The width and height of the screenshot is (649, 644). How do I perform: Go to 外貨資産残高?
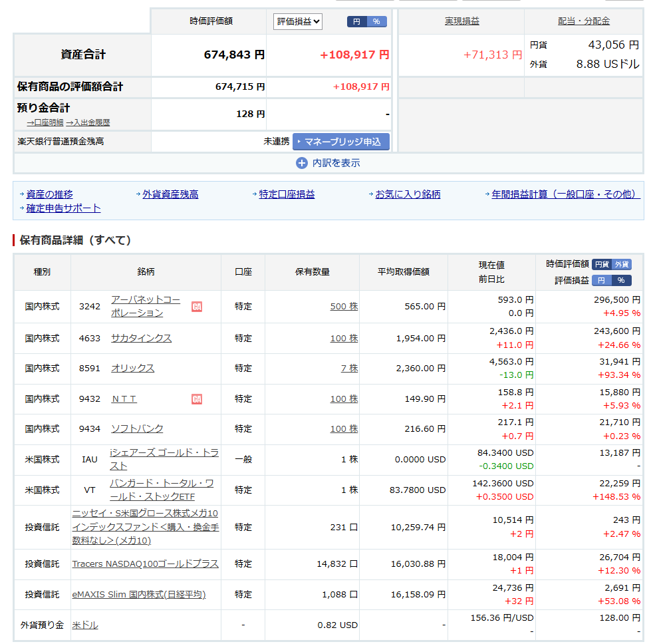[170, 194]
